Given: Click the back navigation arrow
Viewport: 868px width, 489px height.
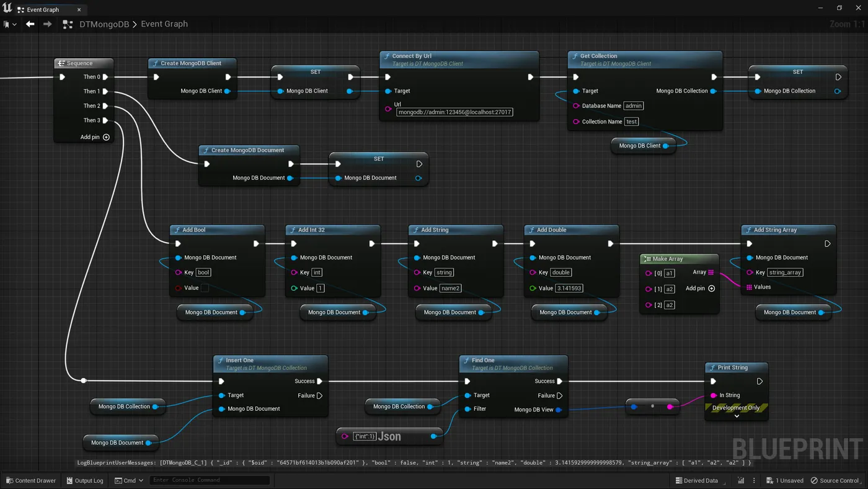Looking at the screenshot, I should (30, 24).
